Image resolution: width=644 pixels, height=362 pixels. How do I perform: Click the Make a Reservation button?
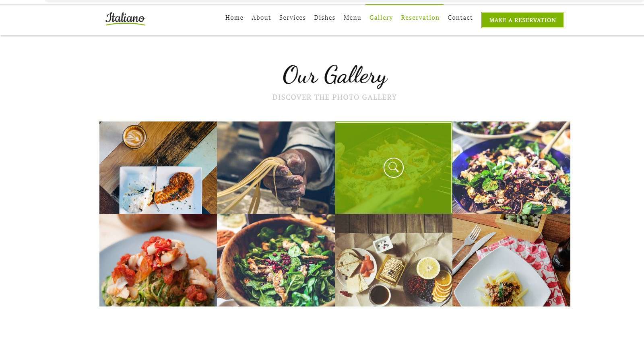(522, 20)
